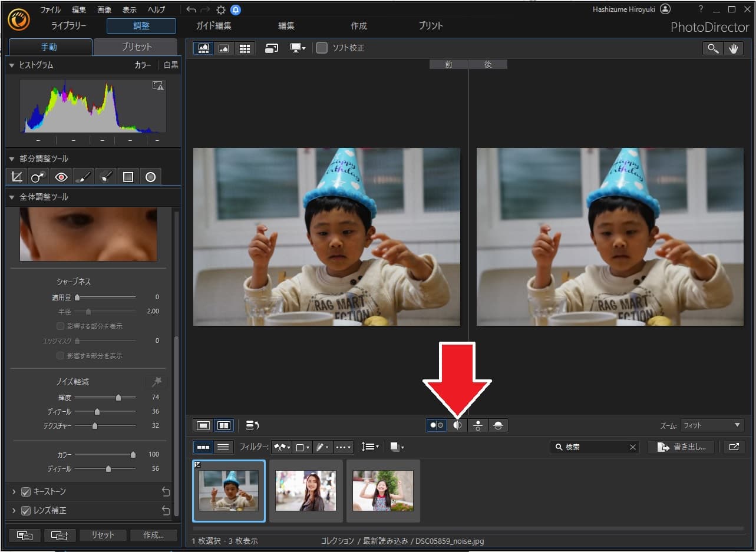Screen dimensions: 756x552
Task: Switch browser to list view
Action: (223, 447)
